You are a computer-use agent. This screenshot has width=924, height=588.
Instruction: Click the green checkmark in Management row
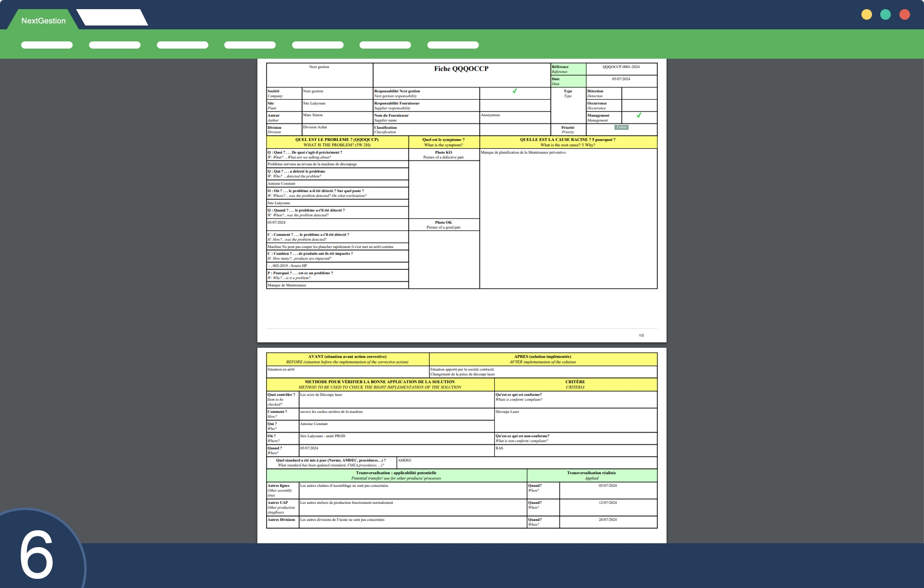(x=639, y=115)
